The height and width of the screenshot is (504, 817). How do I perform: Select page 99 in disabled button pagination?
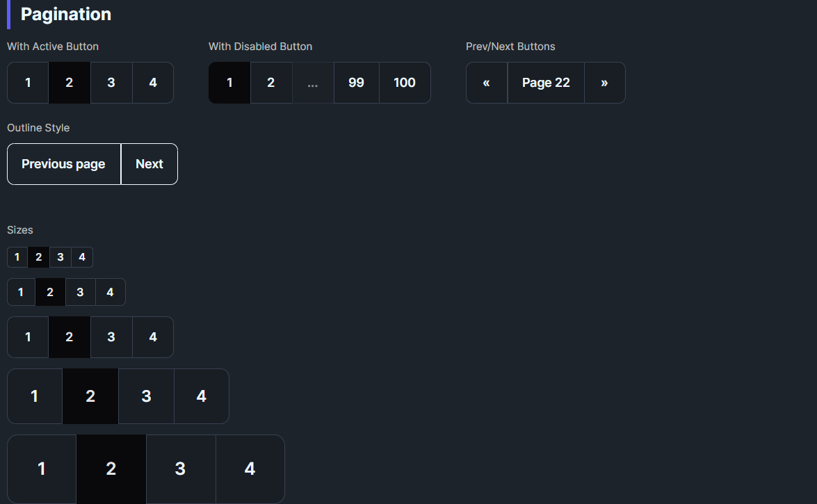point(356,82)
